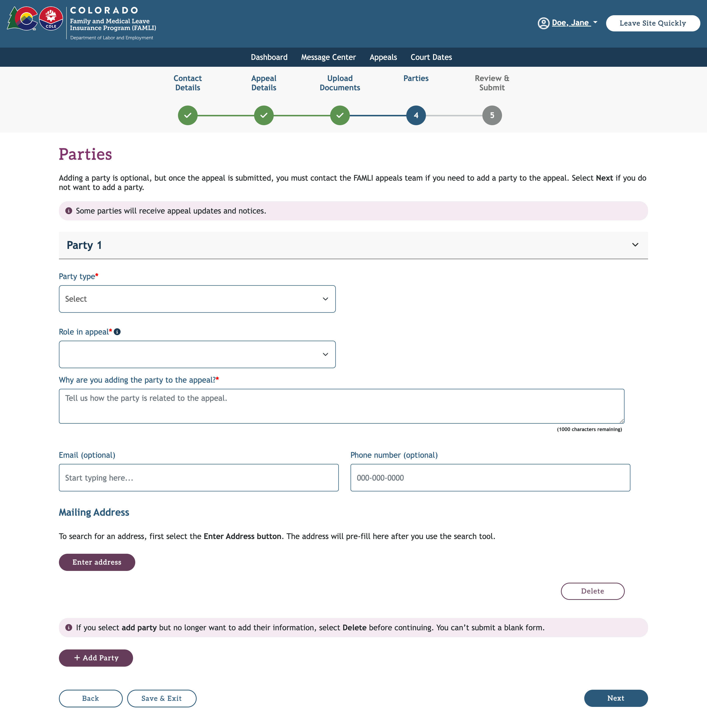Screen dimensions: 707x728
Task: Click the Phone number input field
Action: 490,478
